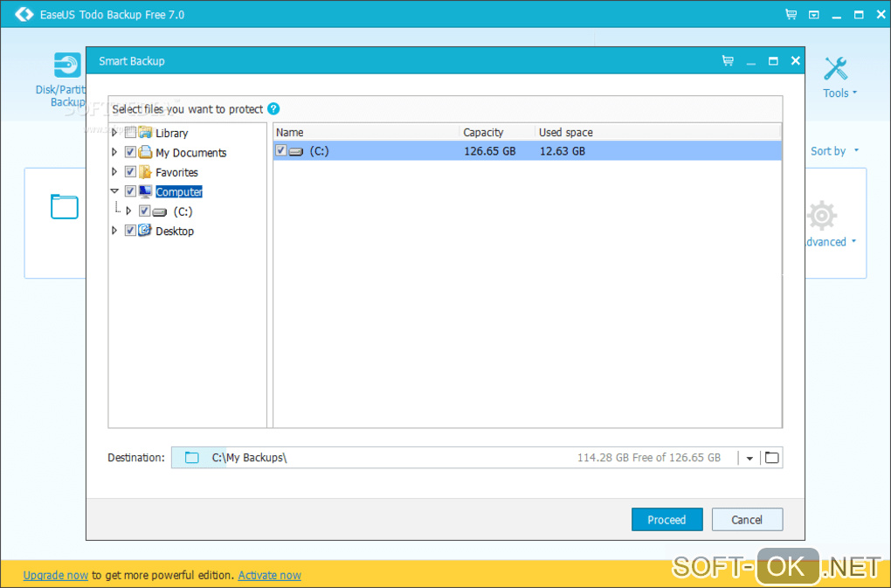
Task: Click the shopping cart icon in Smart Backup title bar
Action: click(x=728, y=60)
